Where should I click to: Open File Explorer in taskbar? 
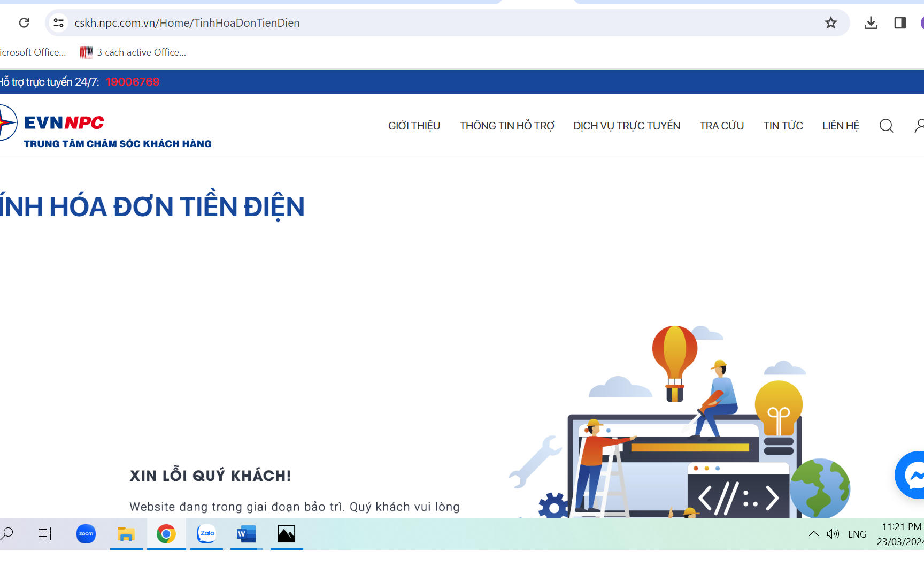[x=126, y=534]
